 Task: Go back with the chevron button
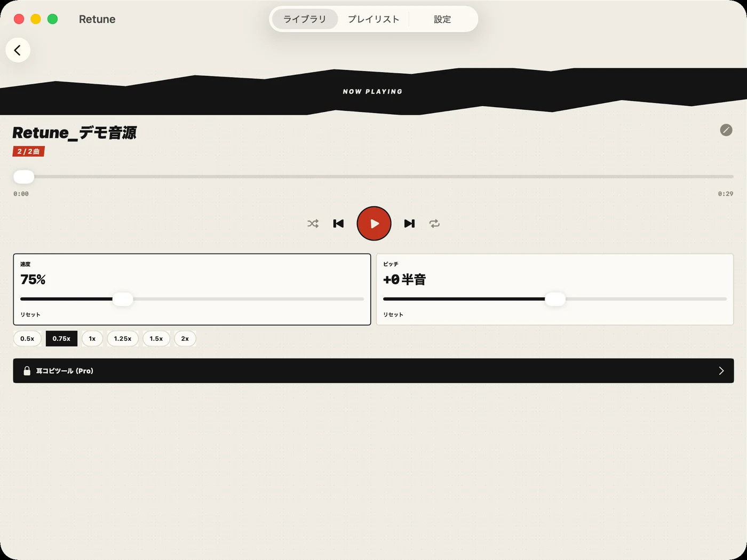click(x=18, y=50)
